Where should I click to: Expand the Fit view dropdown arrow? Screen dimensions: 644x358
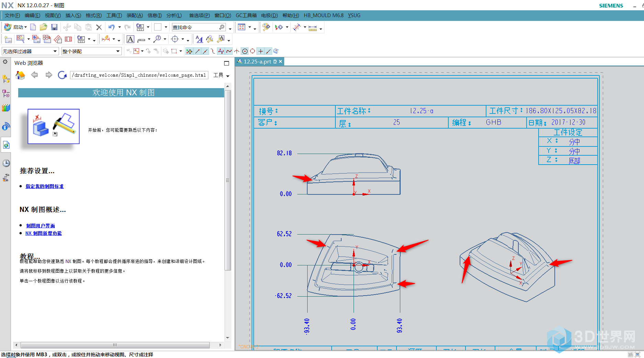coord(250,27)
